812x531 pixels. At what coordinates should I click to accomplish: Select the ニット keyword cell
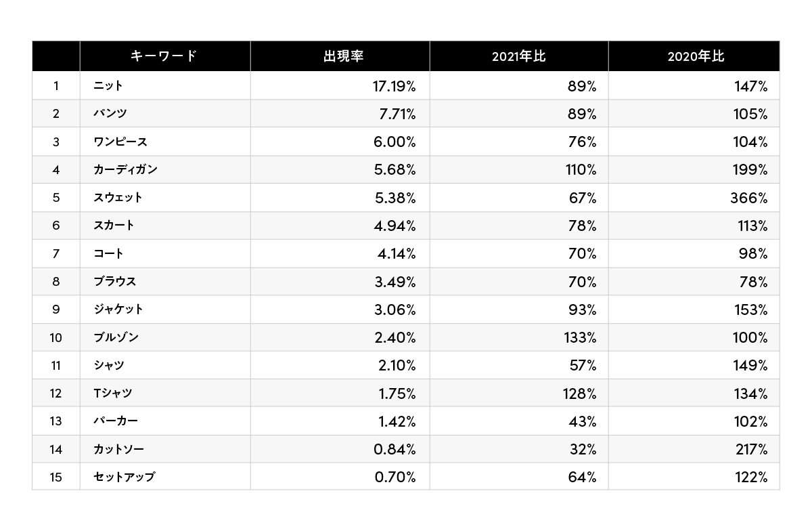click(108, 86)
